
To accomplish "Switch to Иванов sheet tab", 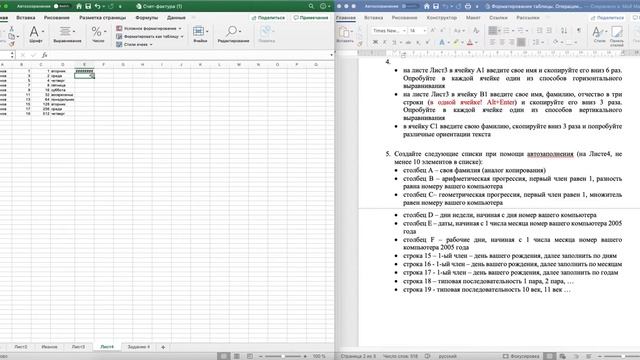I will [x=49, y=347].
